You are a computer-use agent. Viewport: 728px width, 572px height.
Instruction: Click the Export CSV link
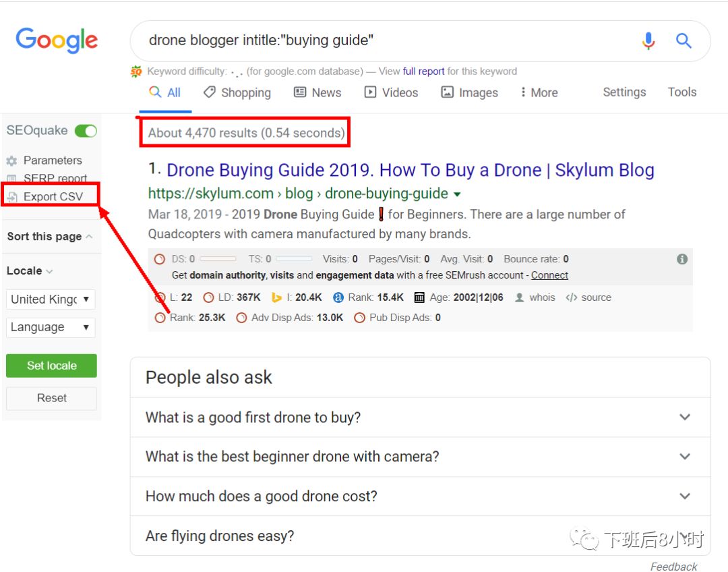coord(53,197)
